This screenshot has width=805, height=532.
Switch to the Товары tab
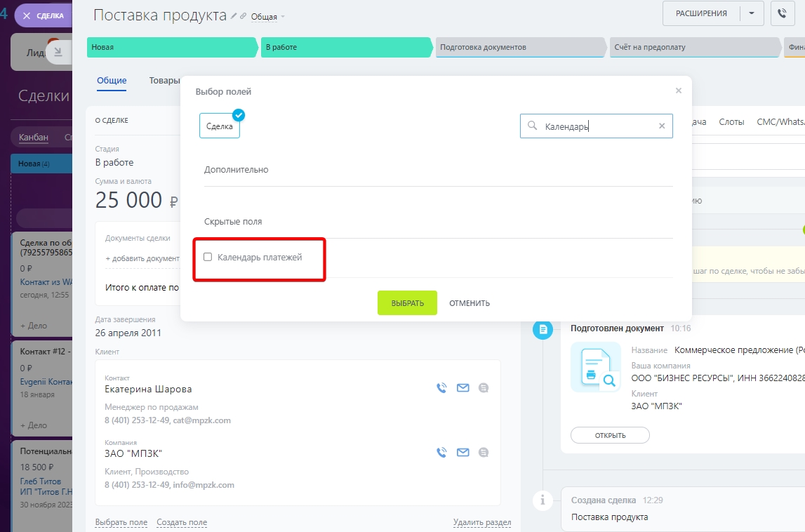coord(164,81)
